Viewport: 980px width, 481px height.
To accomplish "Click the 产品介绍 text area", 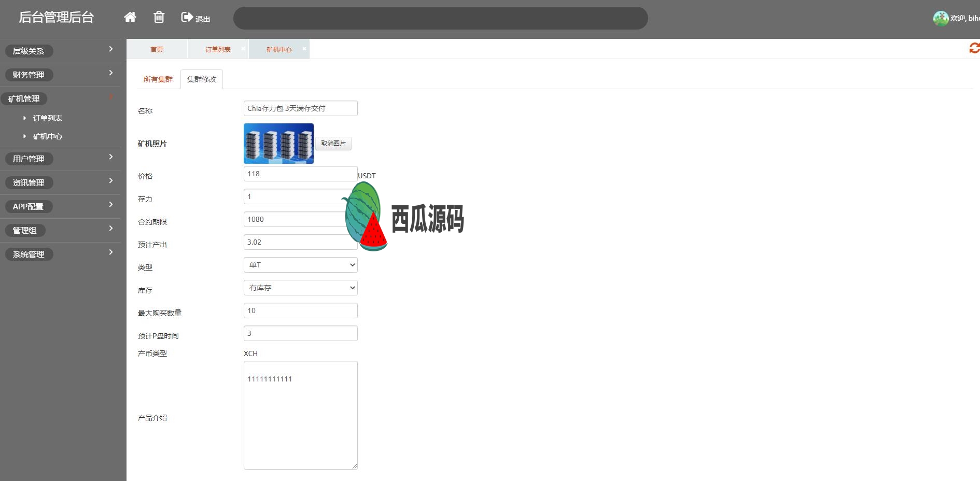I will (301, 415).
